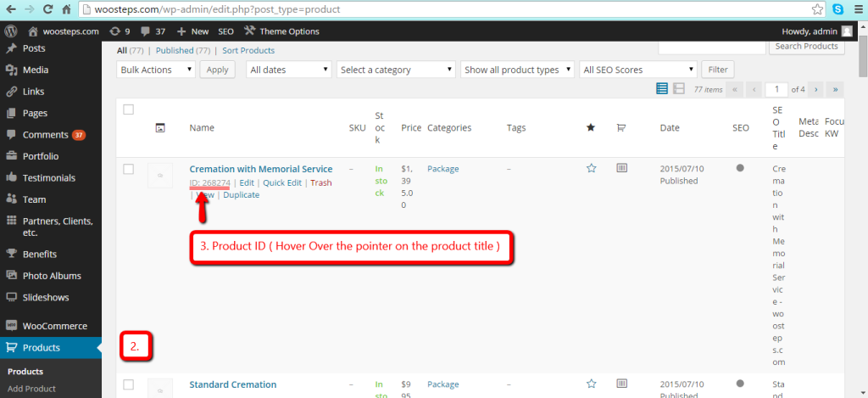Click the Published (77) filter link
Image resolution: width=868 pixels, height=398 pixels.
click(x=183, y=50)
